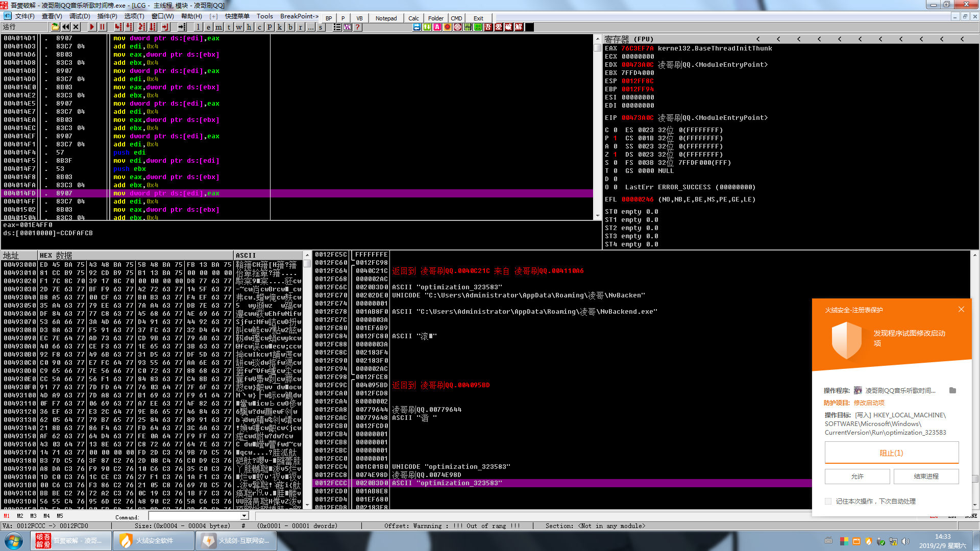Check the remember this action checkbox
This screenshot has width=980, height=551.
[828, 502]
